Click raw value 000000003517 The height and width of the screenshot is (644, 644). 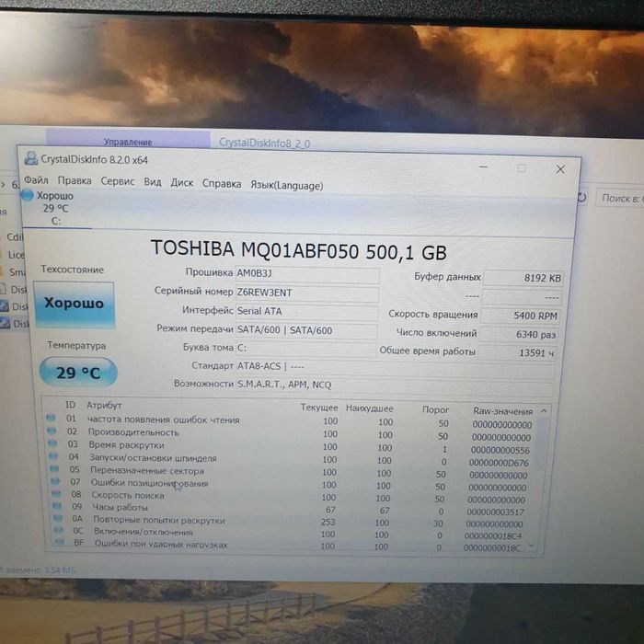495,512
